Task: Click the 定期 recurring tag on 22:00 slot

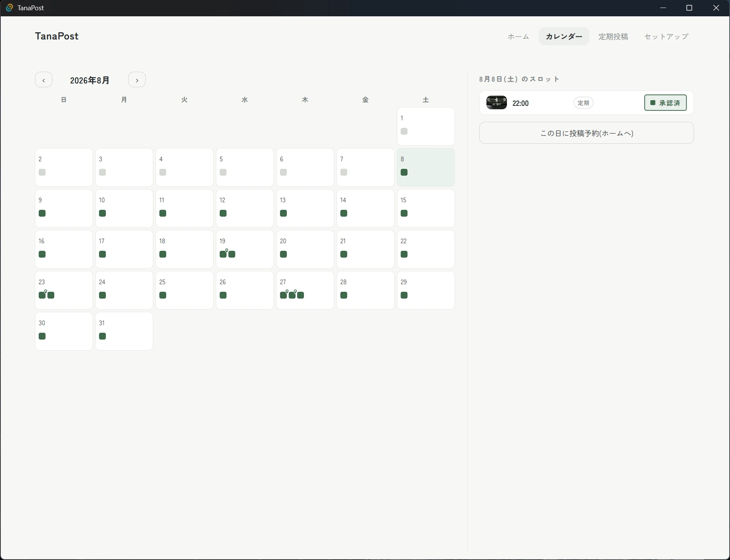Action: (583, 103)
